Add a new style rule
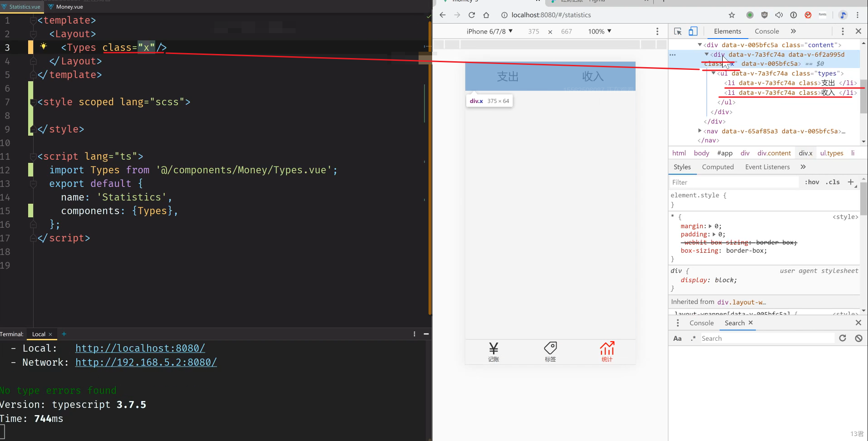Viewport: 868px width, 441px height. click(850, 182)
